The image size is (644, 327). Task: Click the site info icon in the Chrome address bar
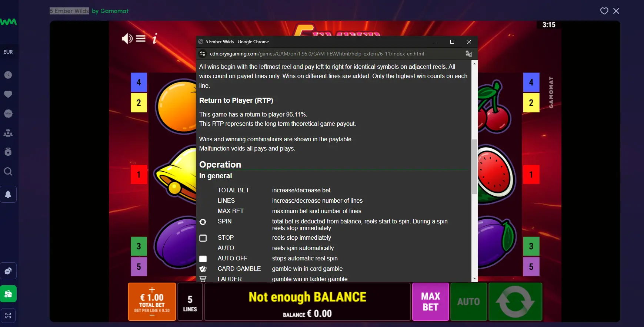203,54
